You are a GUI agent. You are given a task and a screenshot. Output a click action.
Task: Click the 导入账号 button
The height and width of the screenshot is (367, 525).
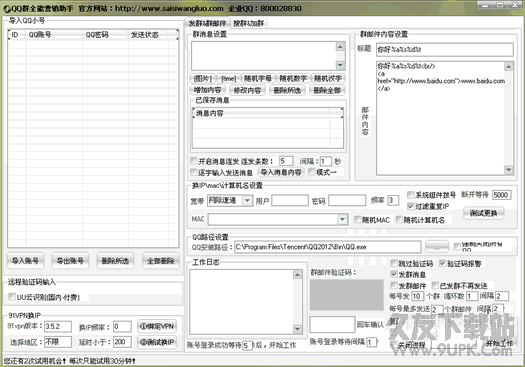[25, 261]
